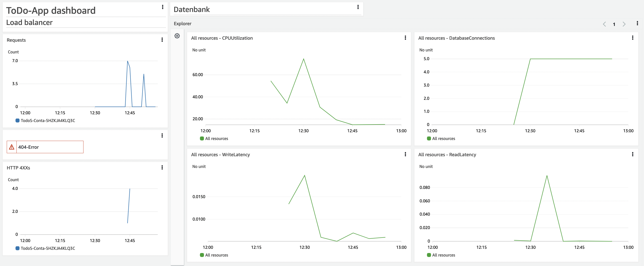This screenshot has height=266, width=644.
Task: Open the HTTP 4XXs widget actions menu
Action: [x=162, y=167]
